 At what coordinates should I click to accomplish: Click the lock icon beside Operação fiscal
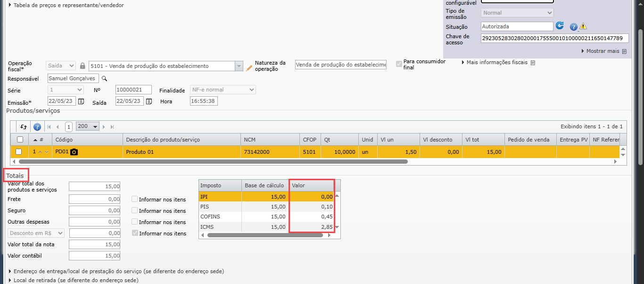pyautogui.click(x=83, y=66)
